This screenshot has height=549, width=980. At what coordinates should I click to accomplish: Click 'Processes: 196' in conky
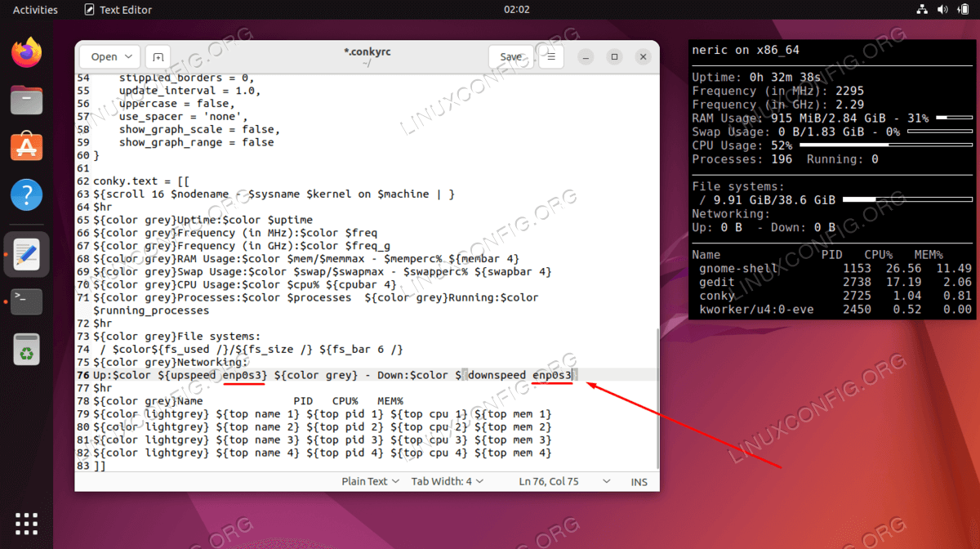coord(742,159)
